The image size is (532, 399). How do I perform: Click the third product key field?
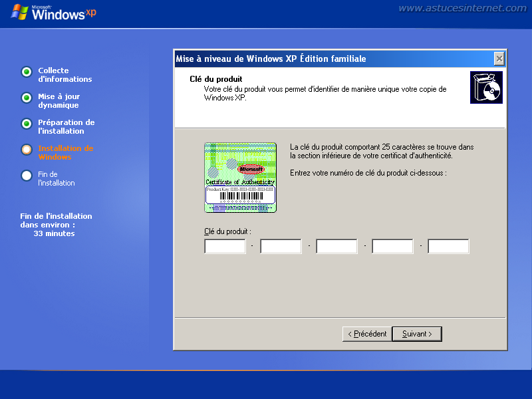pyautogui.click(x=336, y=246)
